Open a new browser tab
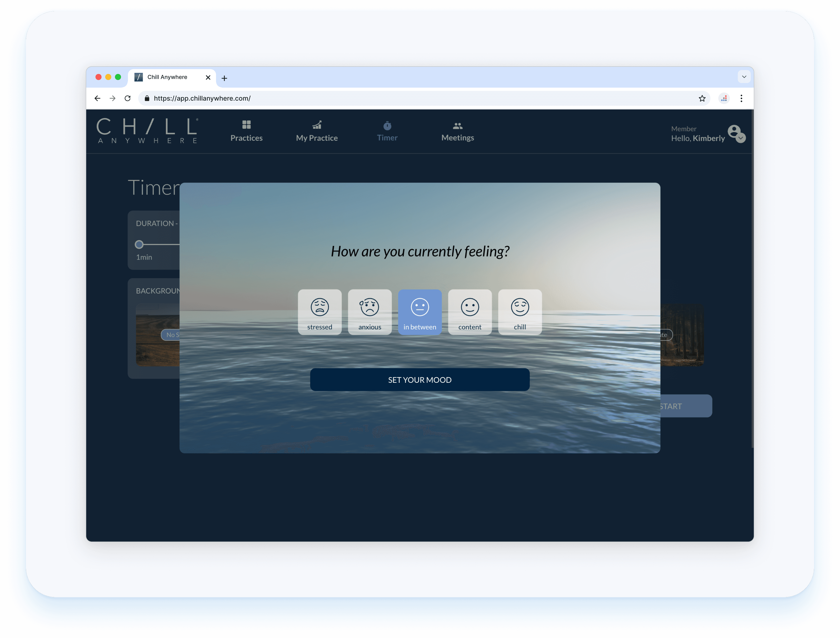Image resolution: width=840 pixels, height=638 pixels. click(224, 78)
